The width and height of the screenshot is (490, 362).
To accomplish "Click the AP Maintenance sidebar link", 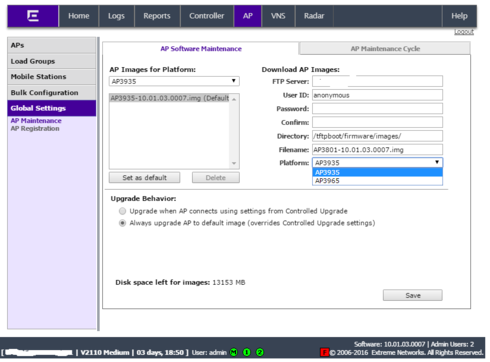I will click(x=36, y=121).
